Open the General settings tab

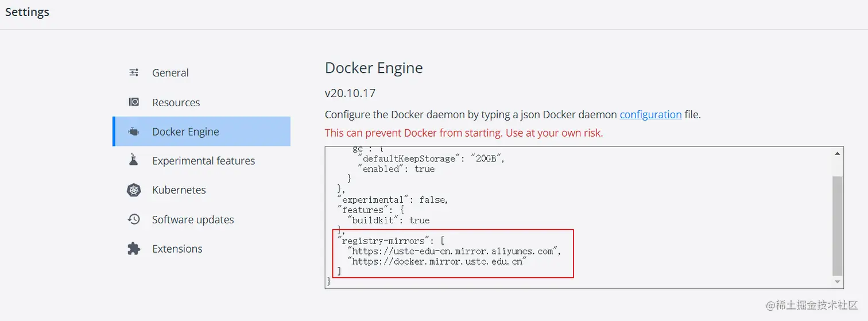(170, 73)
